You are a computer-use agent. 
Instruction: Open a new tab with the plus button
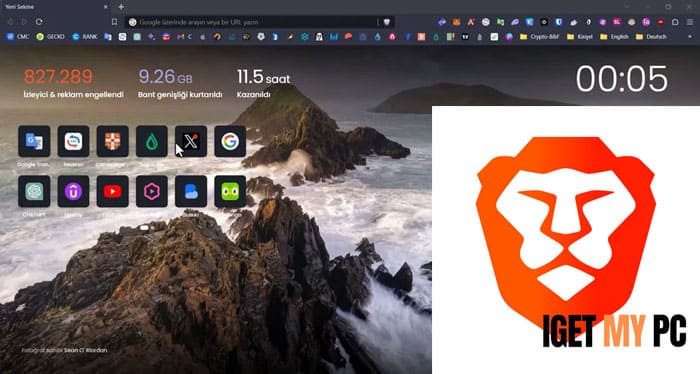tap(121, 7)
